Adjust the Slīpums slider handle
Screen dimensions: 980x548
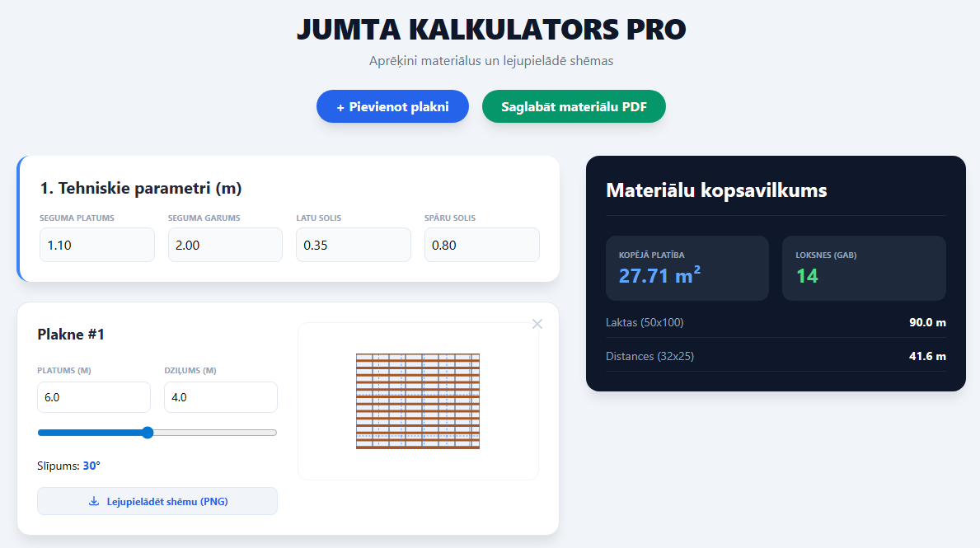click(147, 432)
